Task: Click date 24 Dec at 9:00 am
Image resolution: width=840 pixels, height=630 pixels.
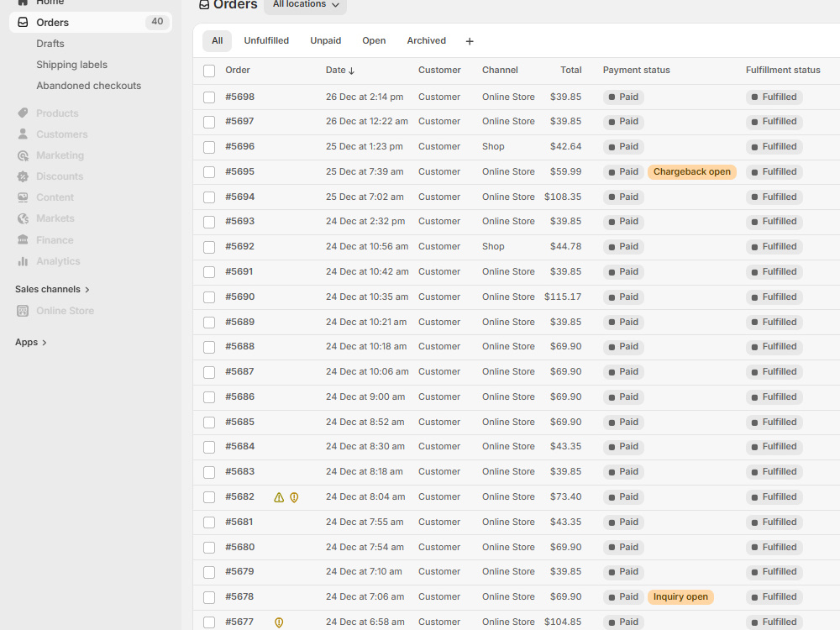Action: (365, 397)
